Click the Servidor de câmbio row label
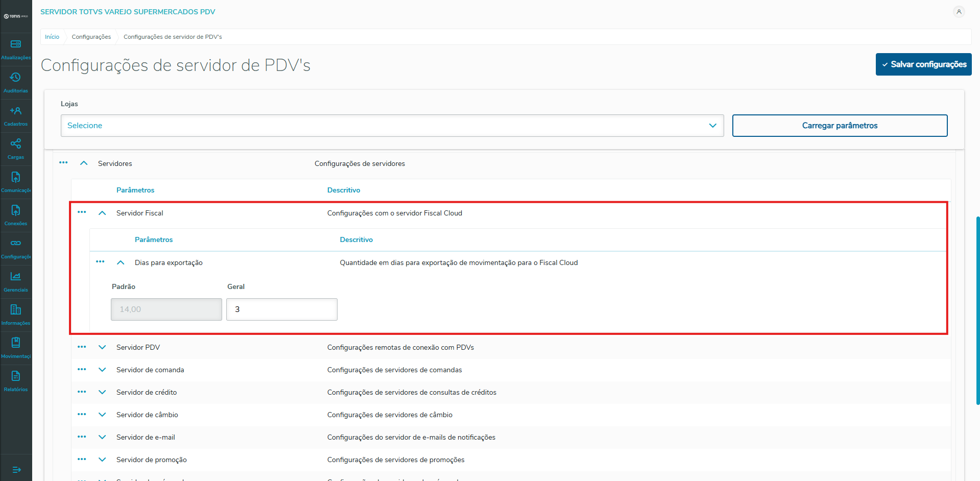The height and width of the screenshot is (481, 980). [147, 415]
